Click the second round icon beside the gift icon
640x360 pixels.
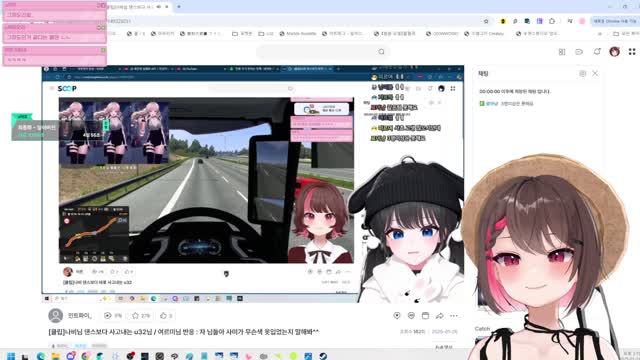[411, 316]
